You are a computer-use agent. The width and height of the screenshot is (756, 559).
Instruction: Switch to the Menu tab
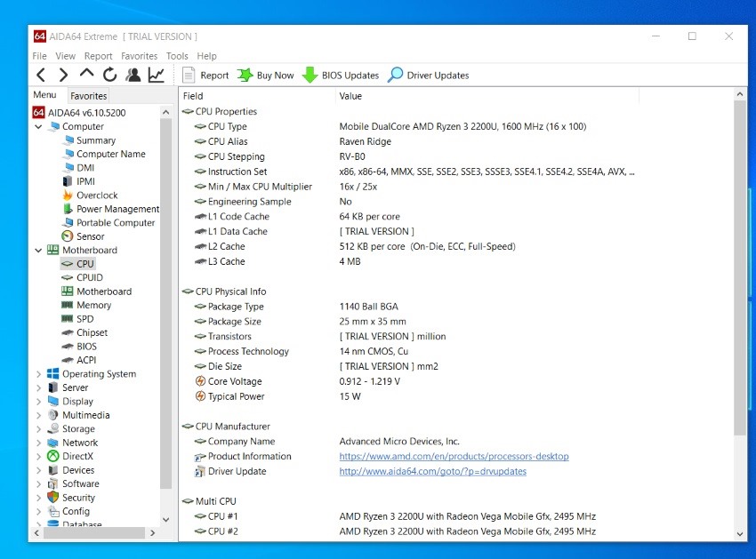click(x=44, y=95)
